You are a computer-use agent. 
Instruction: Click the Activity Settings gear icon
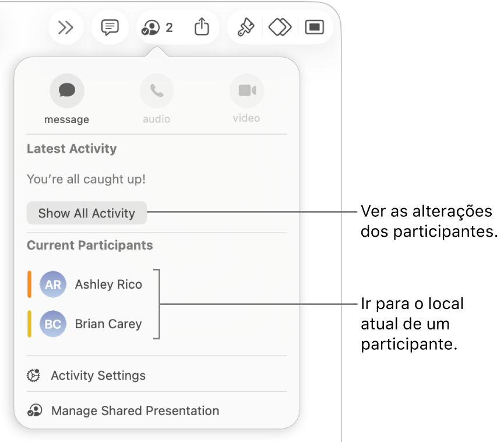33,376
